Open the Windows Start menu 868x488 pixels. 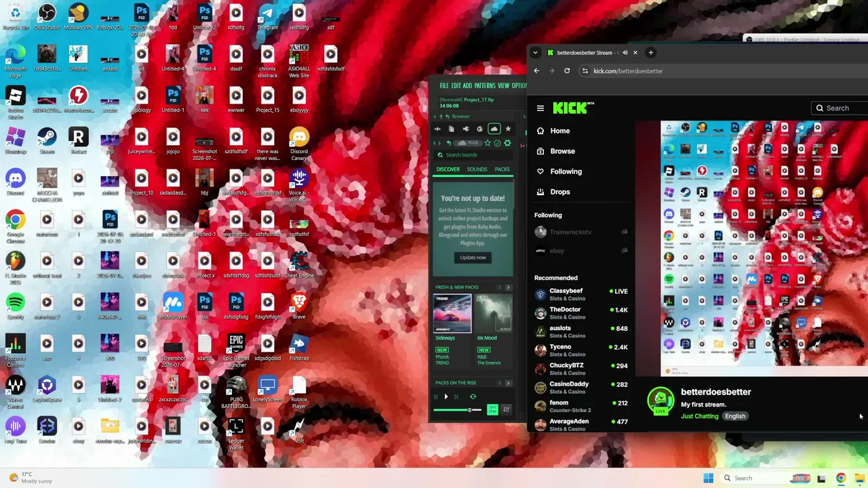(x=709, y=478)
